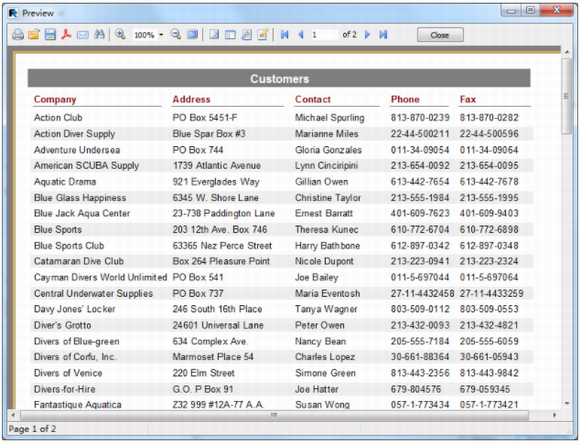Viewport: 580px width, 444px height.
Task: Go to the next page arrow
Action: [x=367, y=35]
